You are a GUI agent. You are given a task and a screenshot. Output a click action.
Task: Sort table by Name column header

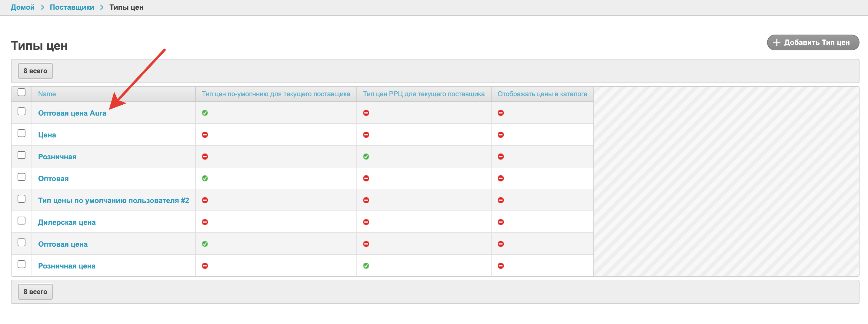tap(47, 94)
